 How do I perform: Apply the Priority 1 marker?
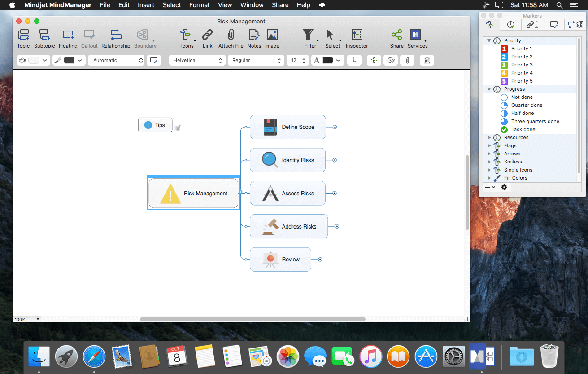[521, 48]
